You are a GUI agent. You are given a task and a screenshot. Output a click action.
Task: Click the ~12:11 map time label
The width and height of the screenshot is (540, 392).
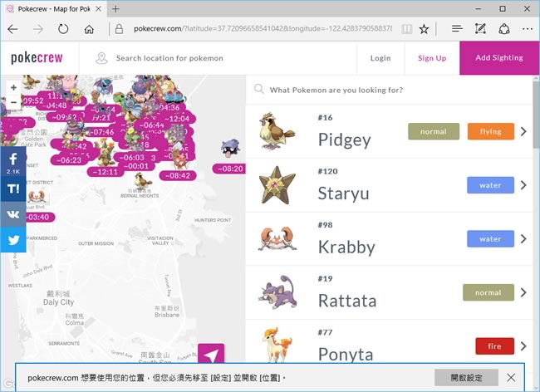pyautogui.click(x=106, y=171)
